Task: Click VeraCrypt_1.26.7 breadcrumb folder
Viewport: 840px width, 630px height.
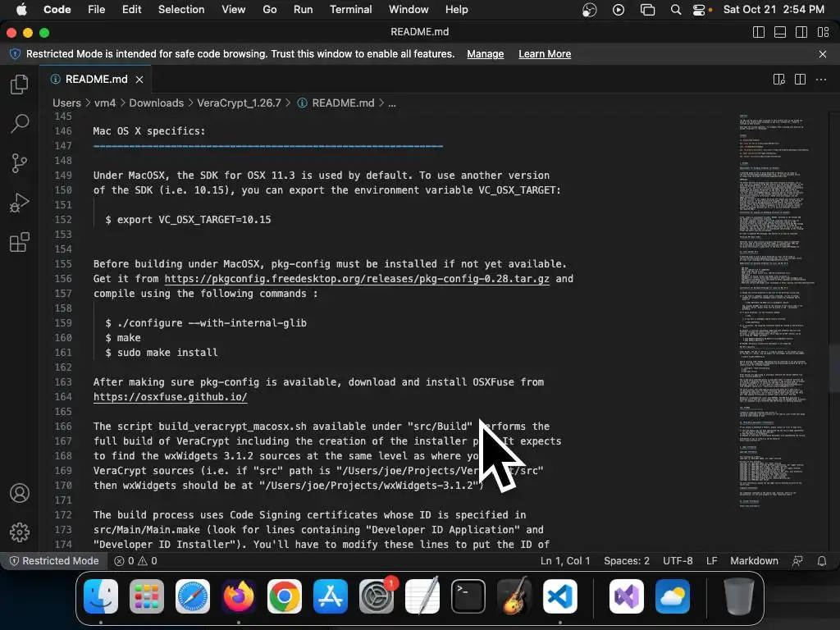Action: click(x=239, y=103)
